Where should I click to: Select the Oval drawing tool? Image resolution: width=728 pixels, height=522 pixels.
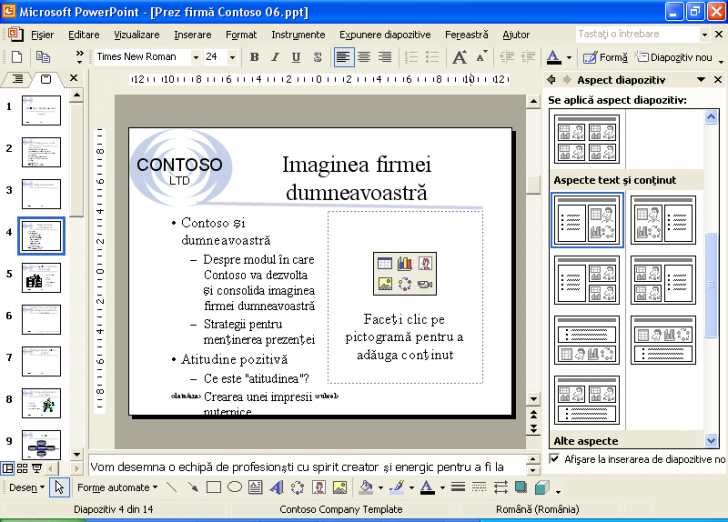(x=234, y=487)
